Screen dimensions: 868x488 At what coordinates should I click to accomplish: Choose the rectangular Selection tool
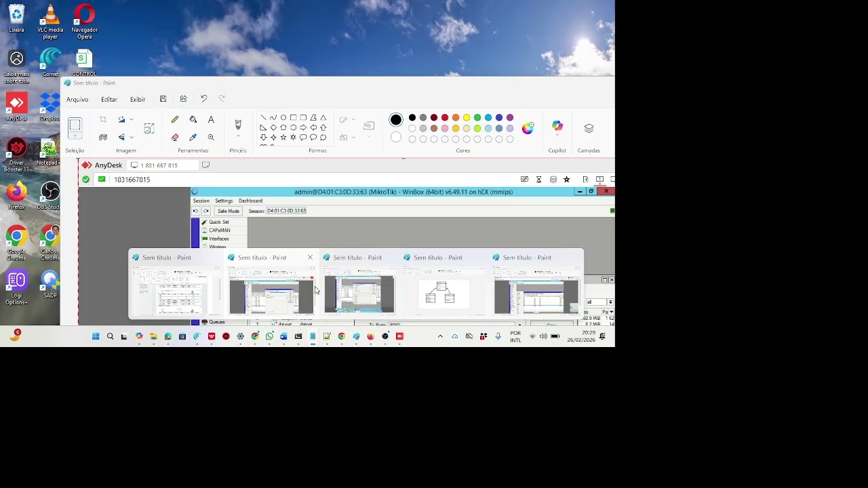pyautogui.click(x=75, y=125)
